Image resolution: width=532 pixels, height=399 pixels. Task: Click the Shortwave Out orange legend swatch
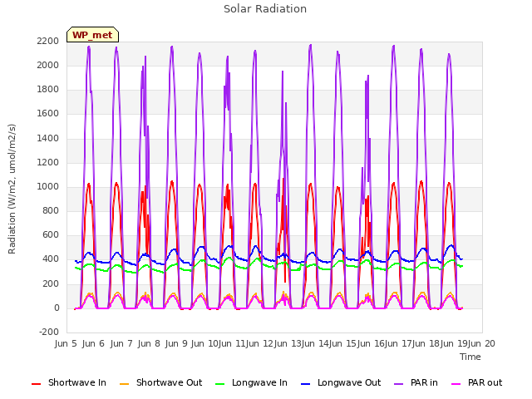pyautogui.click(x=124, y=384)
